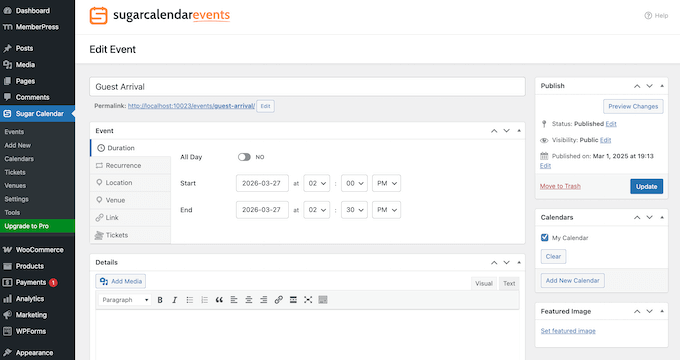Open MemberPress in the sidebar
Image resolution: width=680 pixels, height=360 pixels.
[x=37, y=27]
